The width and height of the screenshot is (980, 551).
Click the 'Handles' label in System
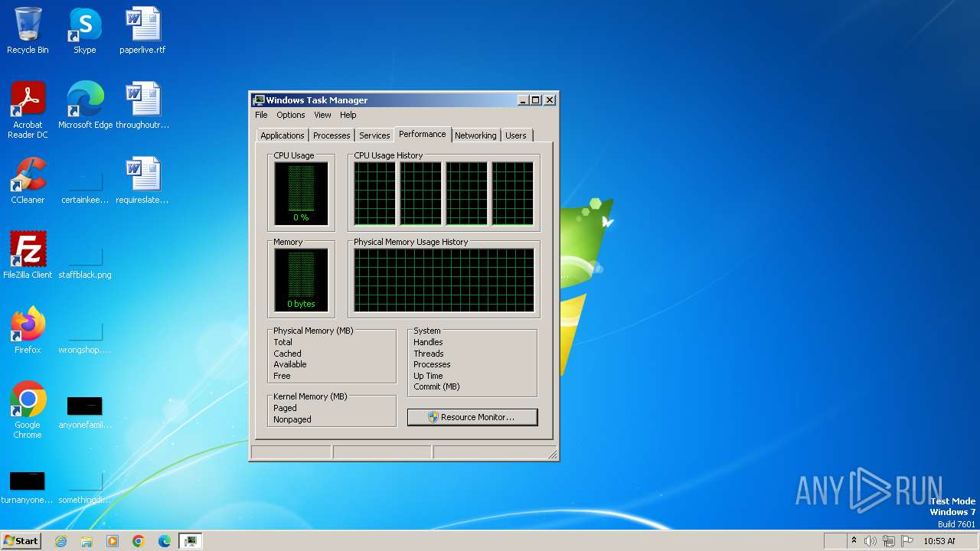coord(428,342)
